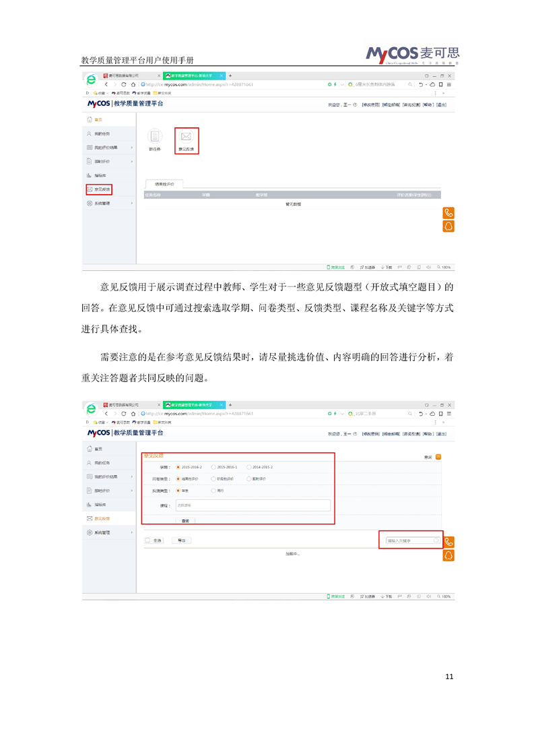
Task: Click the 100% zoom control in the home-page screenshot status bar
Action: [x=444, y=267]
